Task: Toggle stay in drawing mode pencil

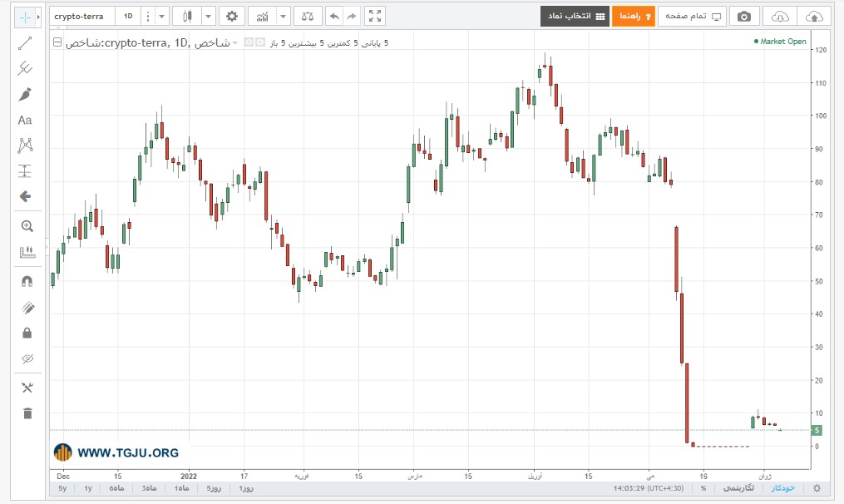Action: [x=27, y=308]
